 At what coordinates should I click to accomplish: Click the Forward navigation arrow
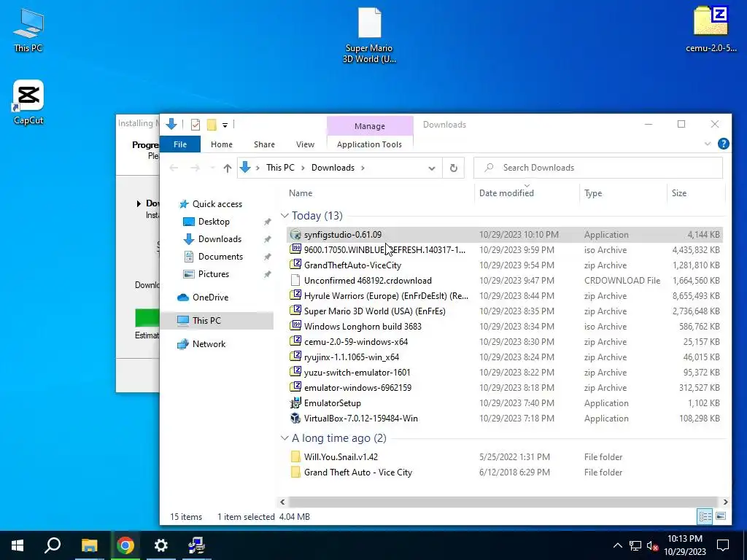click(195, 168)
